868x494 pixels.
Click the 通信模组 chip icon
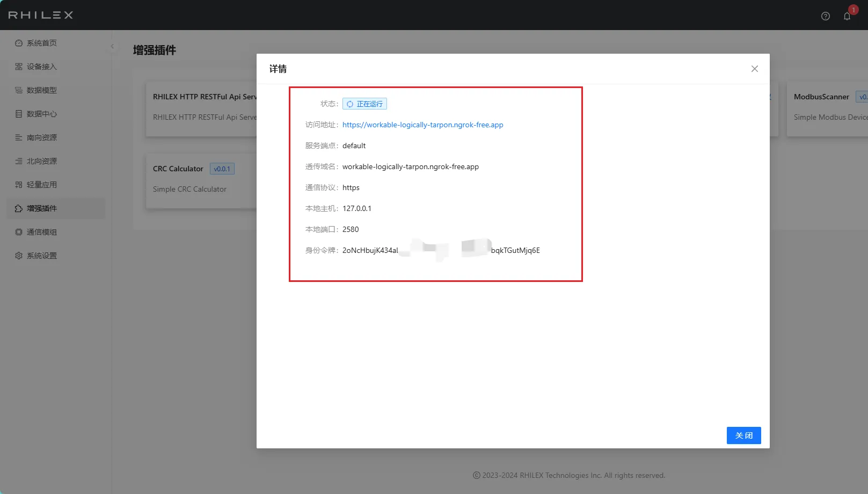click(x=19, y=232)
